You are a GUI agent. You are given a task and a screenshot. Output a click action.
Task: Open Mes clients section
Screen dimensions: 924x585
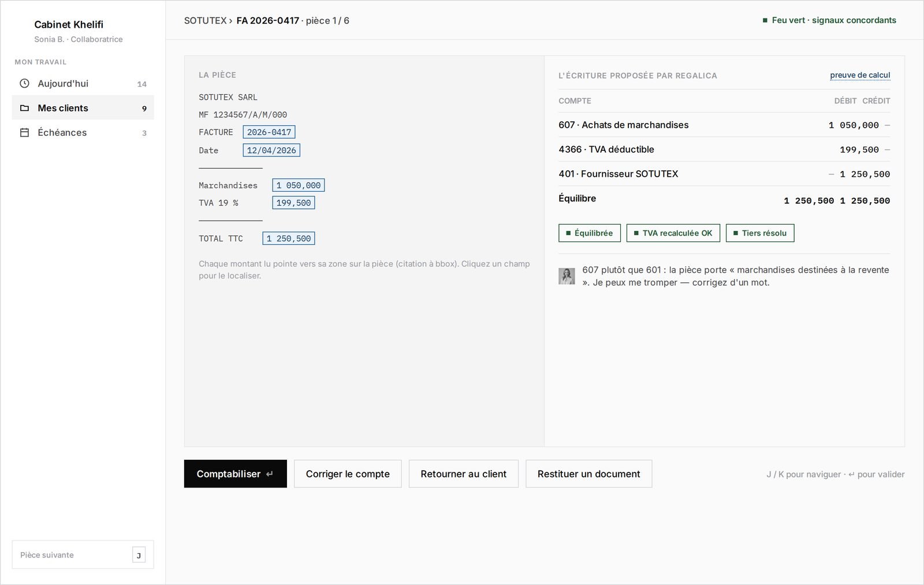83,108
